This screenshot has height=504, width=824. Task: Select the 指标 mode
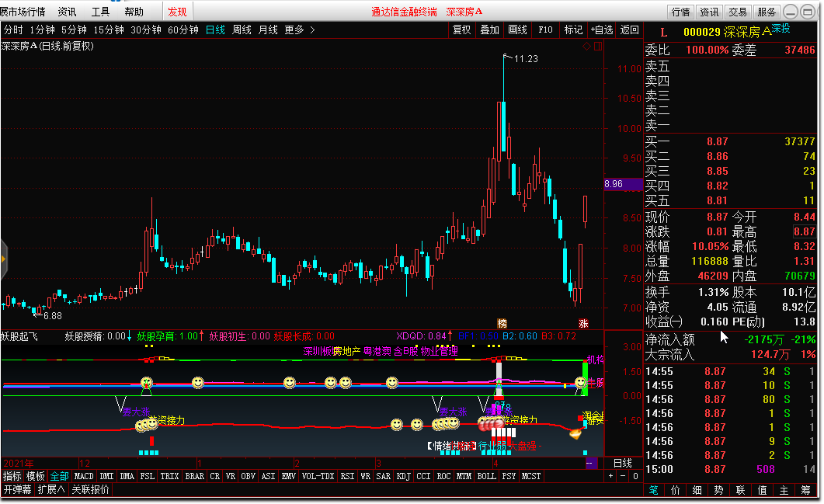12,476
